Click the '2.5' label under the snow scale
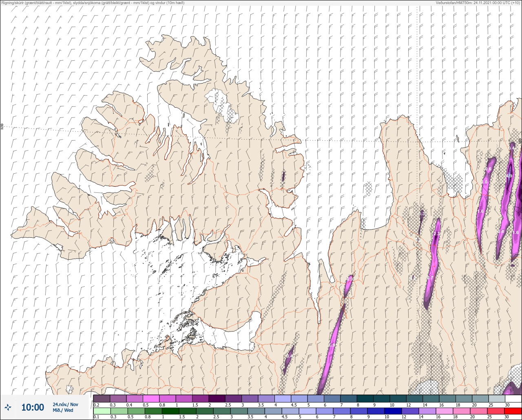Image resolution: width=522 pixels, height=420 pixels. pos(228,405)
